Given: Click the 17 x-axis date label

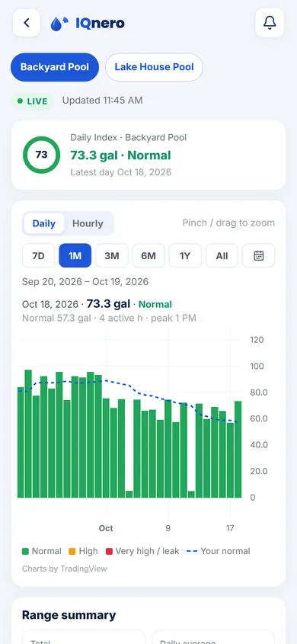Looking at the screenshot, I should pyautogui.click(x=230, y=528).
